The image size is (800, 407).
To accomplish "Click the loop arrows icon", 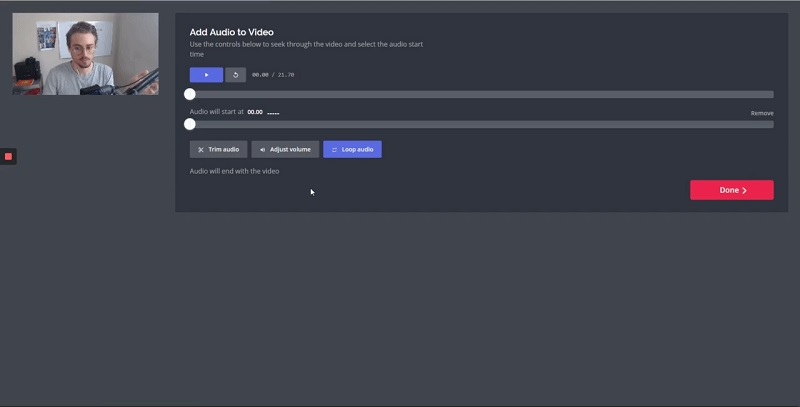I will click(x=334, y=150).
